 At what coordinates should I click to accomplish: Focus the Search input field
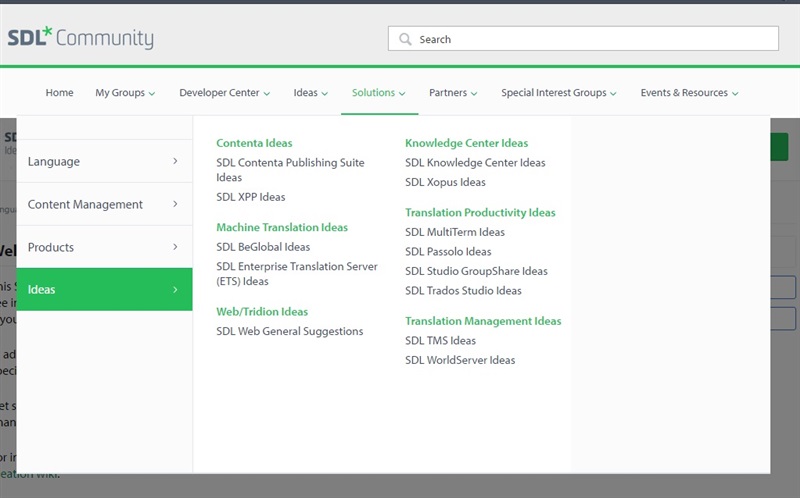point(583,39)
